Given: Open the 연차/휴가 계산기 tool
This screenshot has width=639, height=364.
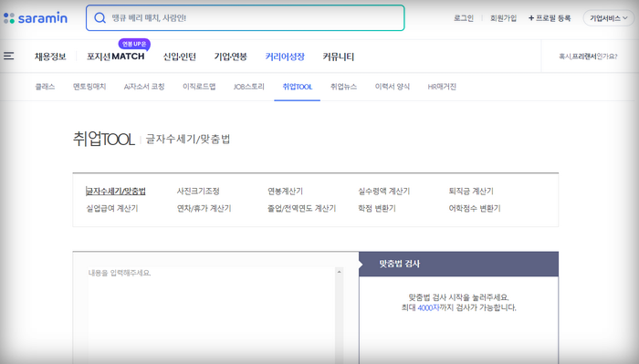Looking at the screenshot, I should (204, 208).
